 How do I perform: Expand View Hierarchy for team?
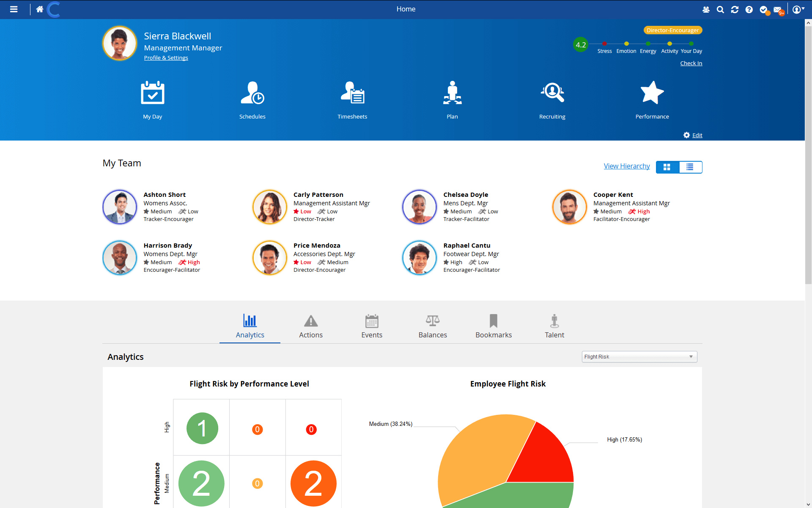point(626,166)
